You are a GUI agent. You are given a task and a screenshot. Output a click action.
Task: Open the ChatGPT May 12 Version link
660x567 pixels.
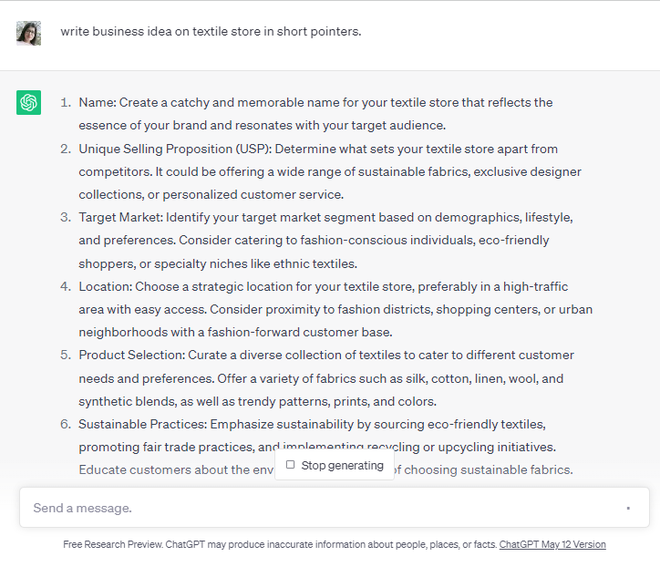coord(552,545)
